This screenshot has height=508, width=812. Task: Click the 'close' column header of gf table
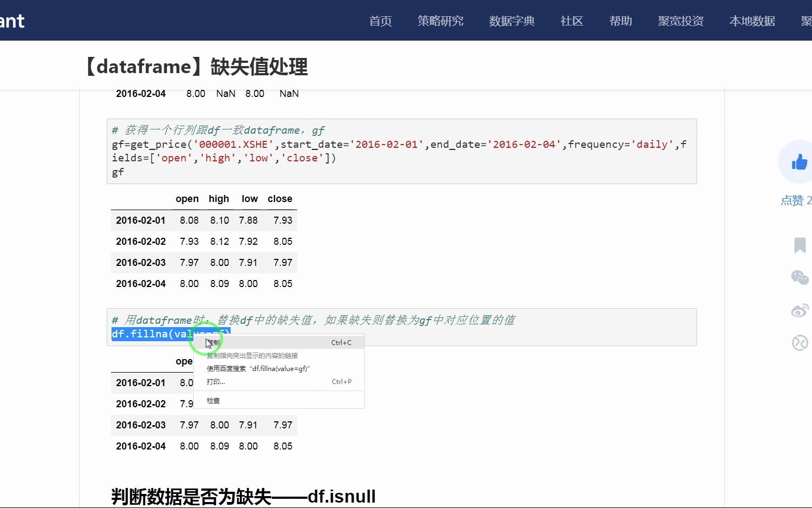[280, 199]
